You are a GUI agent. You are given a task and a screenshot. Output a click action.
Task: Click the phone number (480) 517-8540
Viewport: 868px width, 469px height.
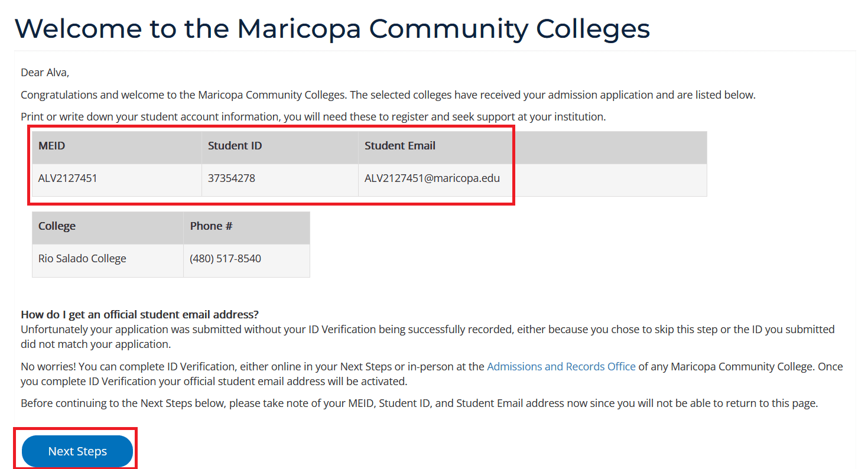225,259
